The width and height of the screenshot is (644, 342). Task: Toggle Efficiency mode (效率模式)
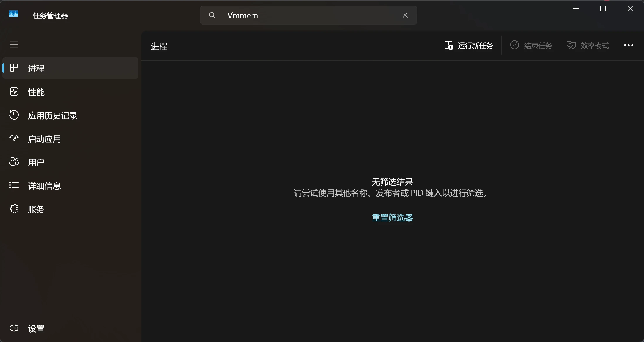587,45
